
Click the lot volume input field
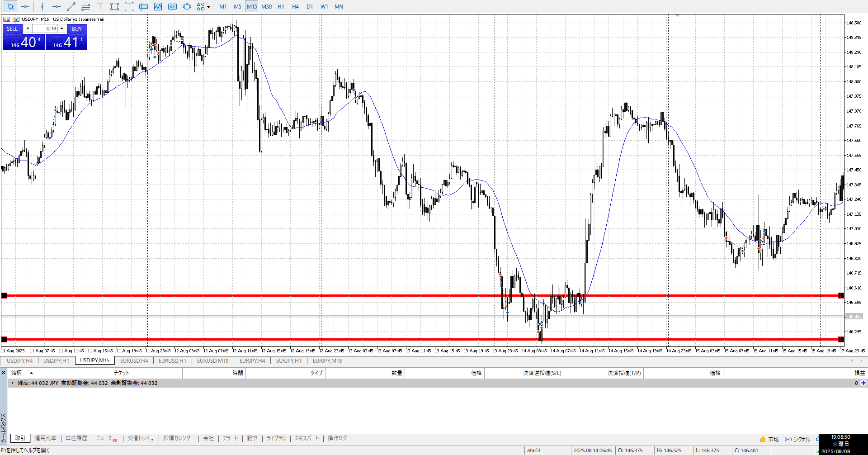pos(45,28)
